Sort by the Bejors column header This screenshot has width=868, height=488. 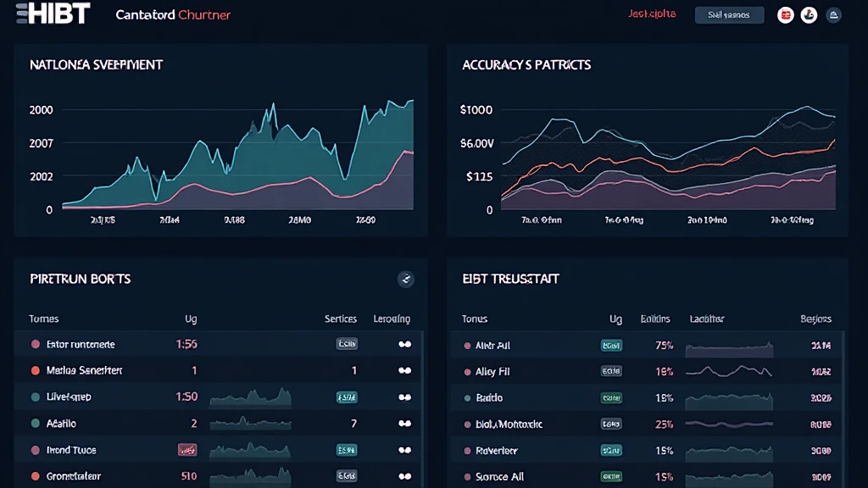tap(815, 319)
